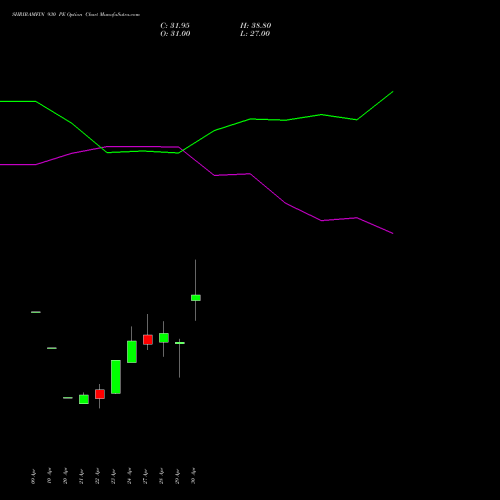The height and width of the screenshot is (500, 500).
Task: Click the SHRIRAMFIN 920 PE chart title
Action: coord(76,14)
